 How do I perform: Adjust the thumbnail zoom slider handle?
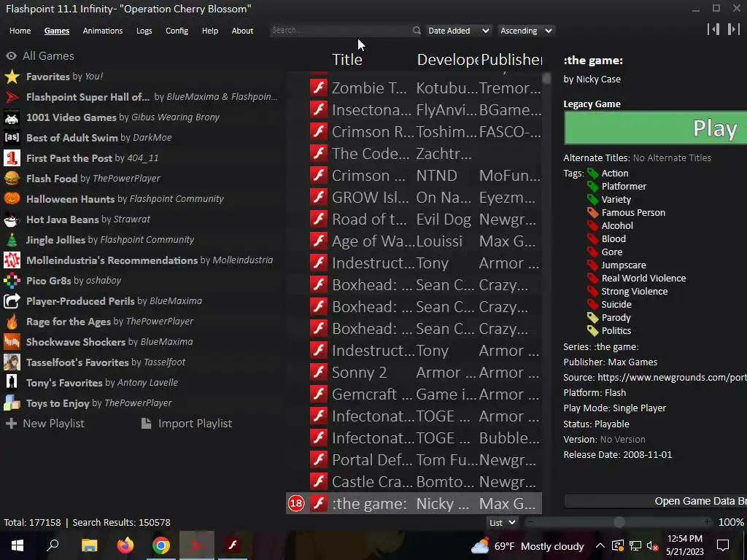(x=619, y=522)
